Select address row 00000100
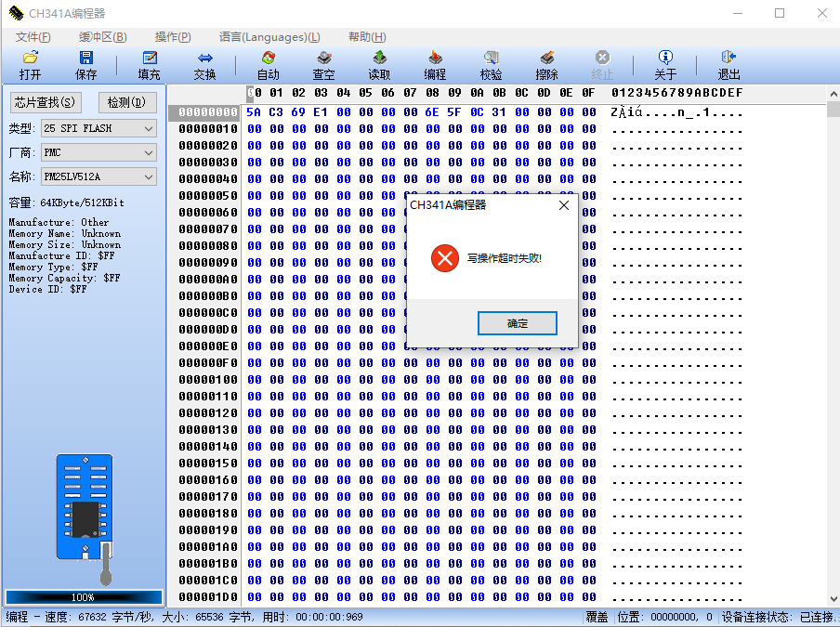840x627 pixels. (208, 380)
